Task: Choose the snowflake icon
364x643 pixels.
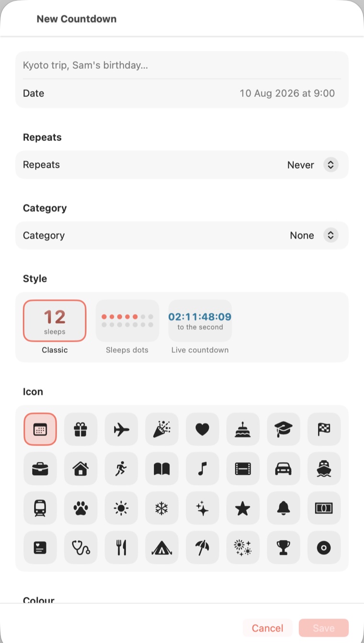Action: pyautogui.click(x=162, y=508)
